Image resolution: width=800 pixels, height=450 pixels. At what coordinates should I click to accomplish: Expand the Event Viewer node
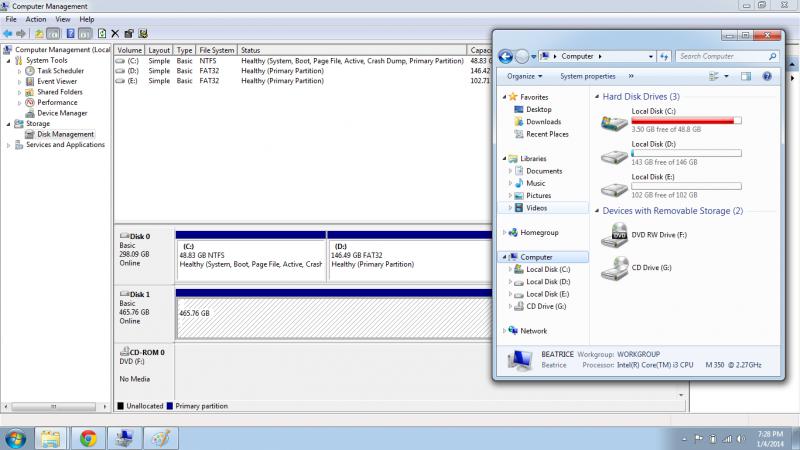(19, 82)
